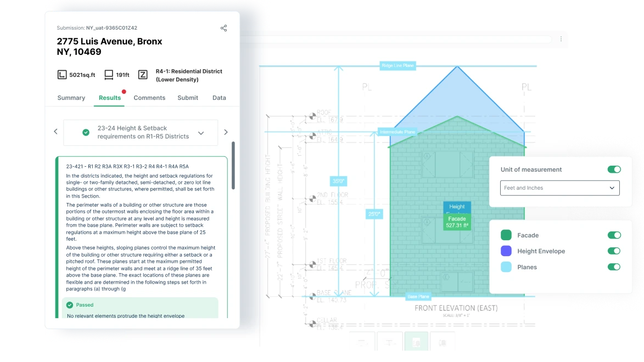This screenshot has width=644, height=362.
Task: Hide the Planes layer toggle
Action: coord(614,267)
